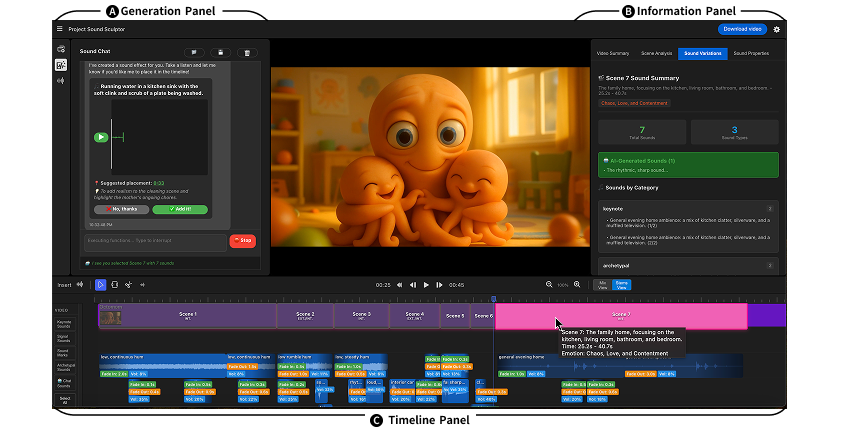Select the pointer selection tool in the timeline toolbar
The height and width of the screenshot is (427, 842).
tap(100, 285)
